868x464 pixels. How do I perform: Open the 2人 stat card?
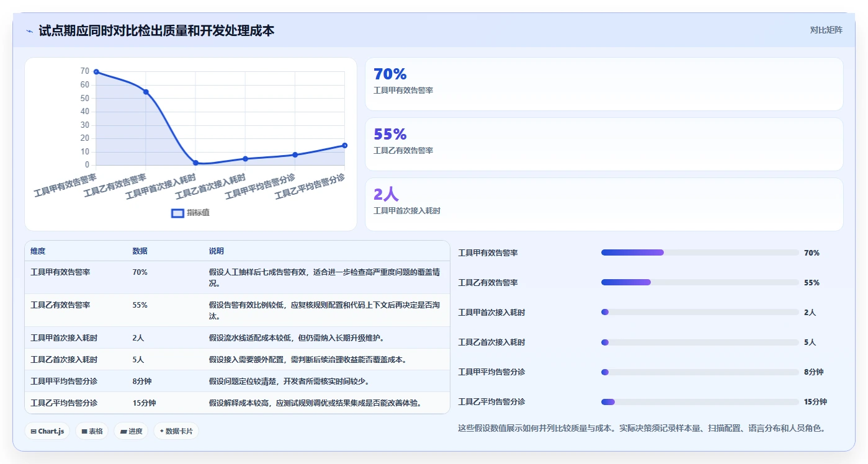[604, 205]
